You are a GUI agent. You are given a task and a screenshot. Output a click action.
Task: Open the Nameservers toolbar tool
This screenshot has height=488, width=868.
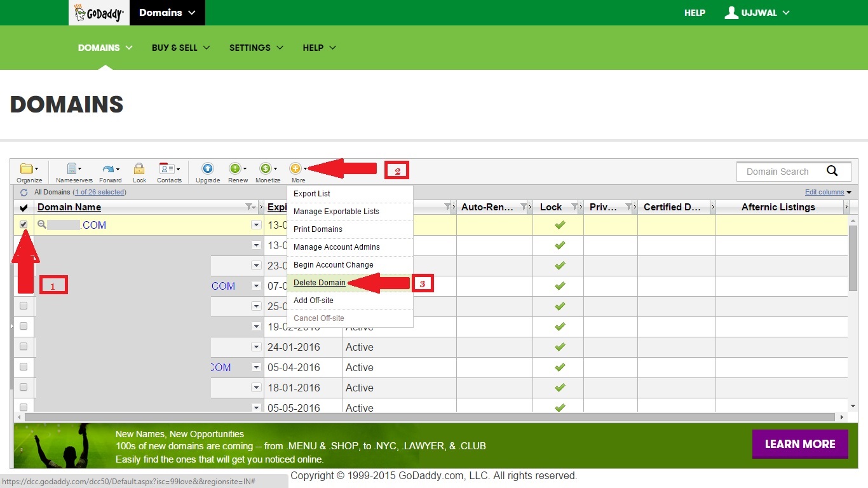click(74, 172)
